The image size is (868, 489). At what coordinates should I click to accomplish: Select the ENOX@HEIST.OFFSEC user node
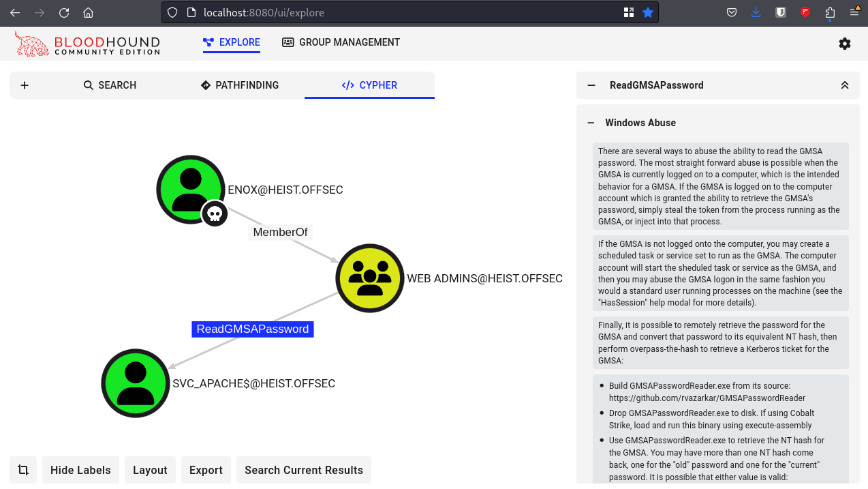pyautogui.click(x=191, y=190)
